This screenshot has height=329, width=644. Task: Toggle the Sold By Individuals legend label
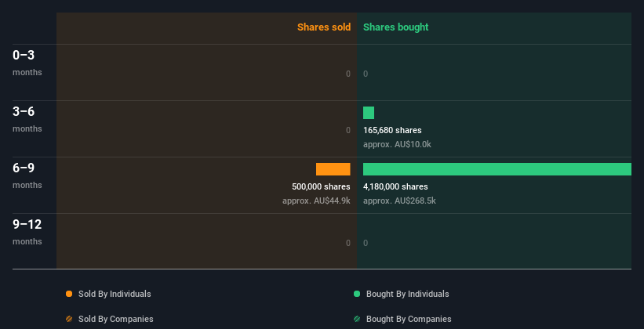(115, 294)
